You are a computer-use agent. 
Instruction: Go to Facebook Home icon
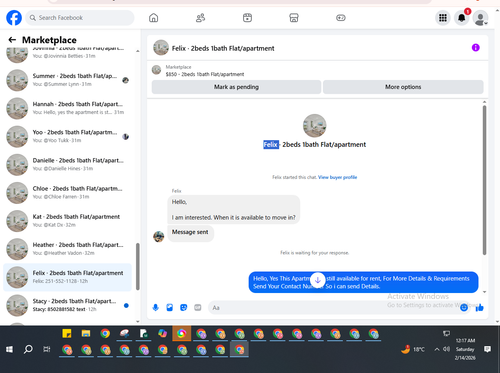pyautogui.click(x=153, y=18)
